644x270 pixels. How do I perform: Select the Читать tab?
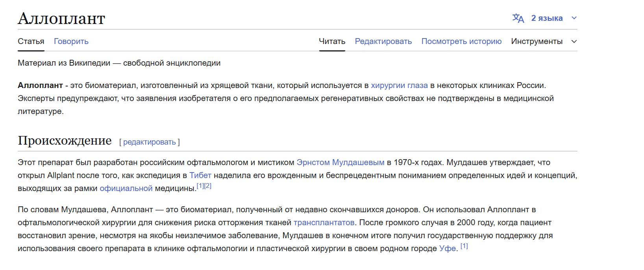[332, 41]
